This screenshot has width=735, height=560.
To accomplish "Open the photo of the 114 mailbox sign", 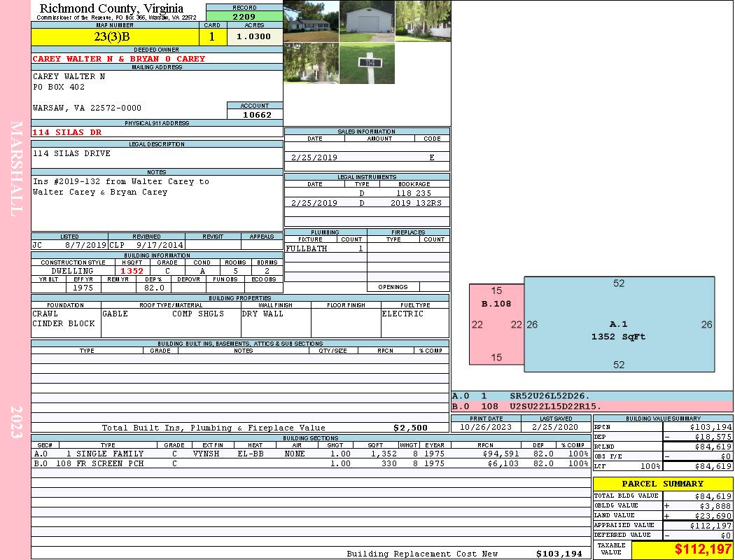I will [367, 64].
